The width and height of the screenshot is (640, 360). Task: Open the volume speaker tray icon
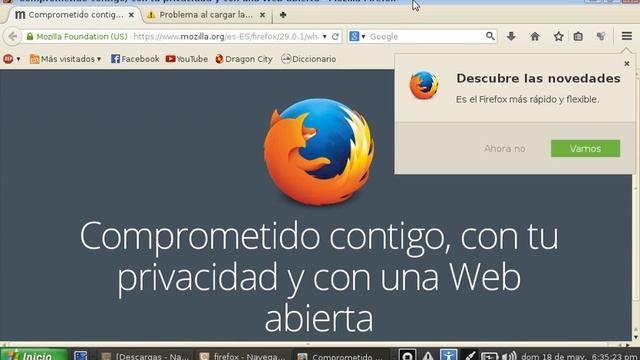[509, 356]
